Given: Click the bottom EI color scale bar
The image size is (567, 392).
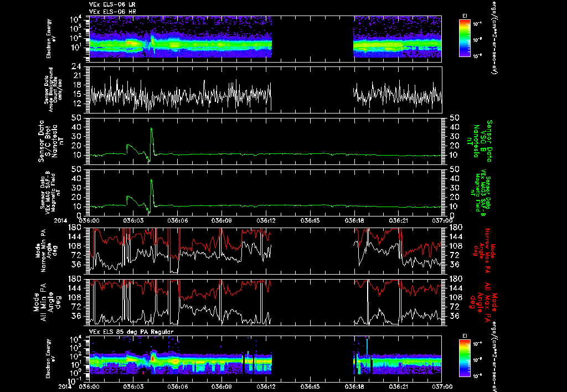Looking at the screenshot, I should (x=465, y=358).
